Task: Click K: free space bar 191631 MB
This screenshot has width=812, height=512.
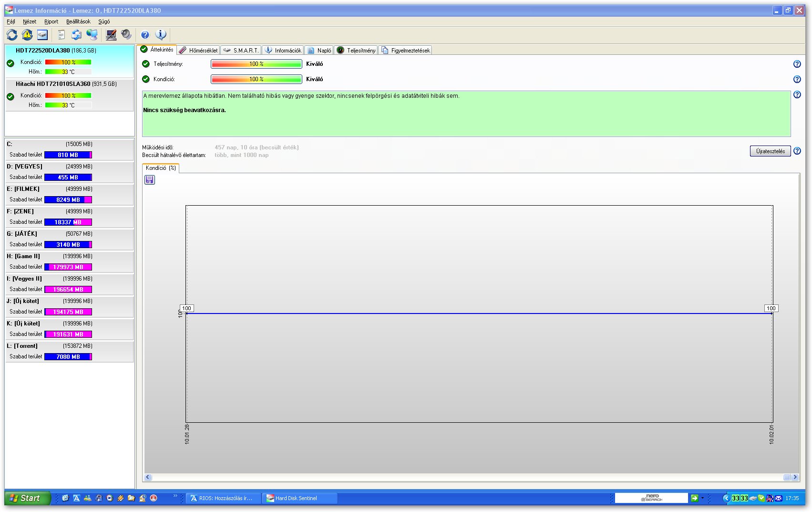Action: click(x=68, y=334)
